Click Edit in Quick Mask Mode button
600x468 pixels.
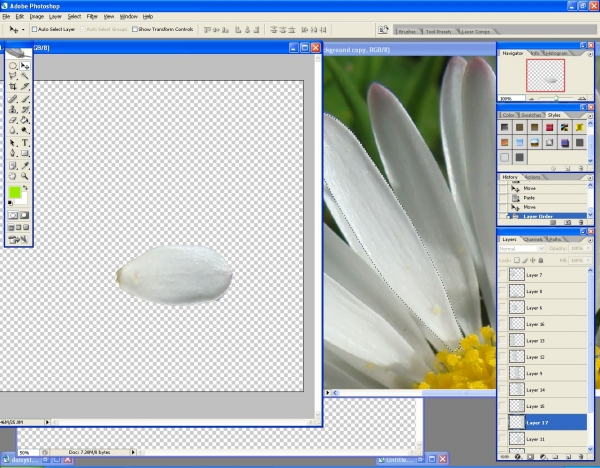[x=24, y=215]
